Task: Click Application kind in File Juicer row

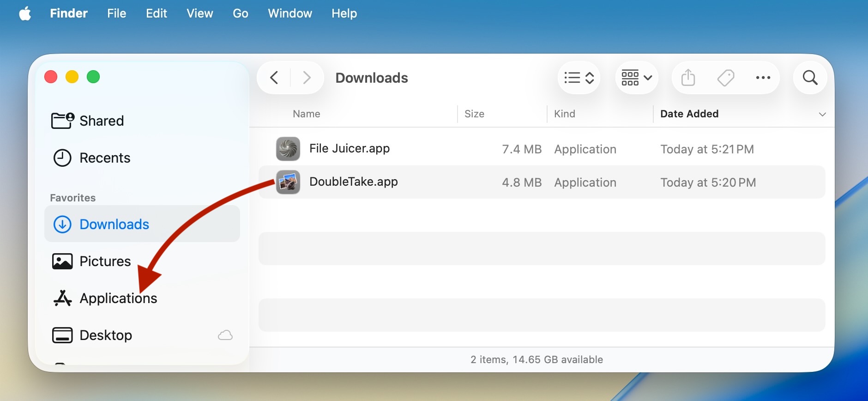Action: (x=585, y=149)
